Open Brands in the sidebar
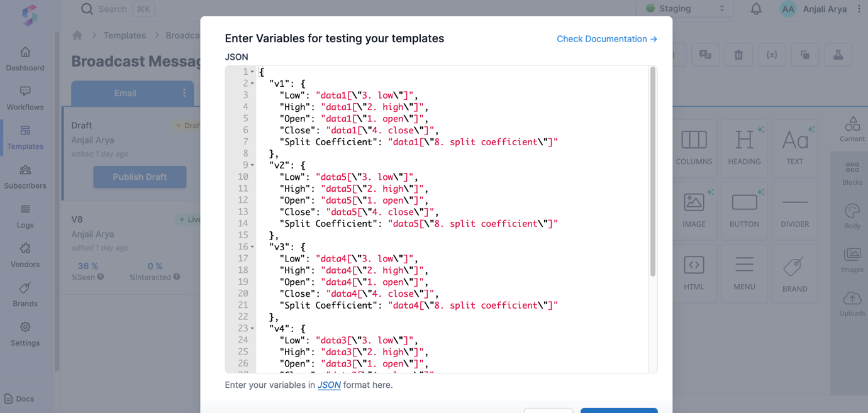The image size is (868, 413). coord(25,295)
